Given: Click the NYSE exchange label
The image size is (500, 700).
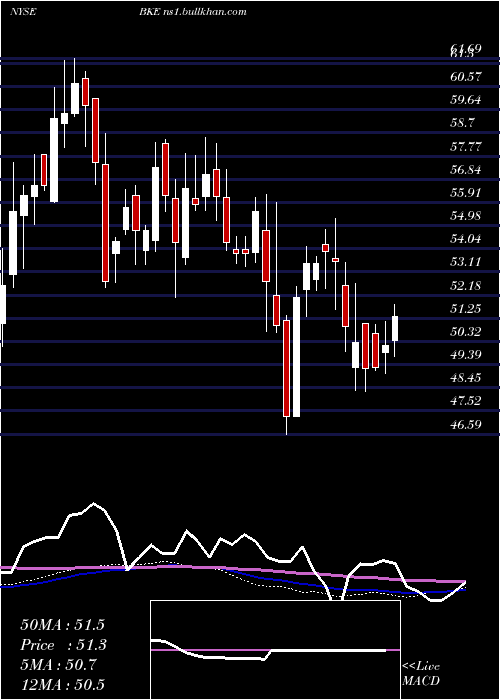Looking at the screenshot, I should (x=23, y=12).
